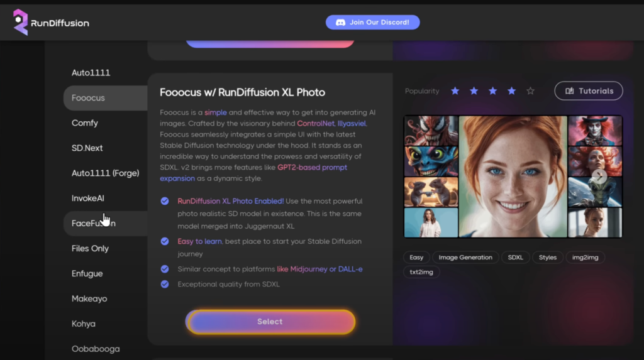Screen dimensions: 644x360
Task: Open the blue alien creature thumbnail
Action: (431, 161)
